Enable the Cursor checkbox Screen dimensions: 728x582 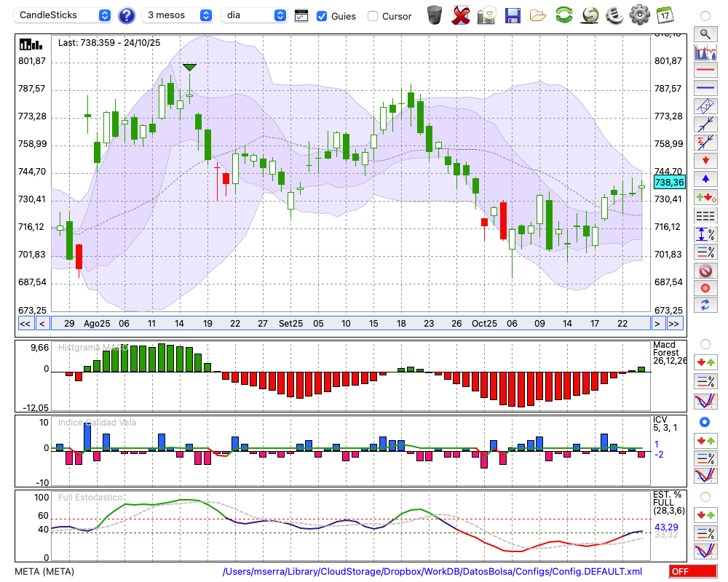(373, 16)
